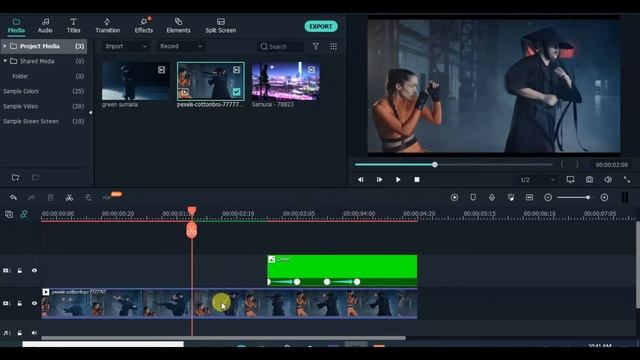Split clip with the scissors tool
Screen dimensions: 640x360
pyautogui.click(x=69, y=198)
